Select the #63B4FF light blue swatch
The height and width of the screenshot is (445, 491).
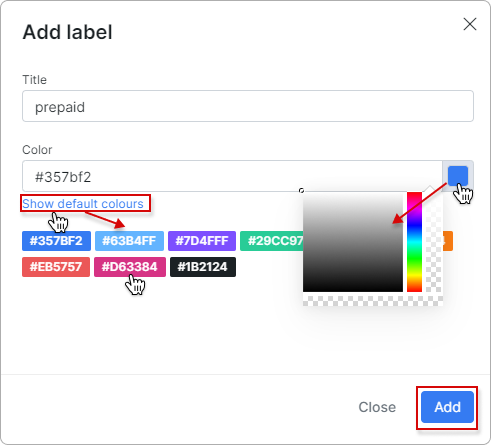(129, 241)
